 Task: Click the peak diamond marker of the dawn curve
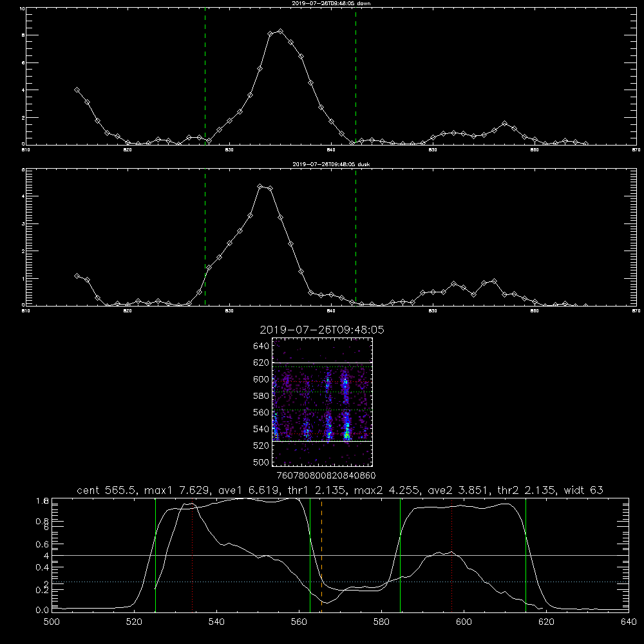pyautogui.click(x=281, y=31)
